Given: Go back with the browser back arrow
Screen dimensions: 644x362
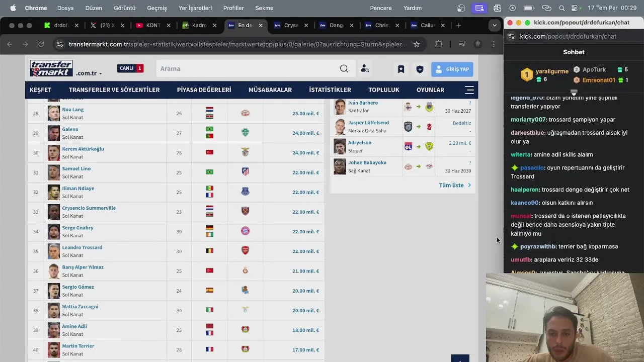Looking at the screenshot, I should pos(10,44).
